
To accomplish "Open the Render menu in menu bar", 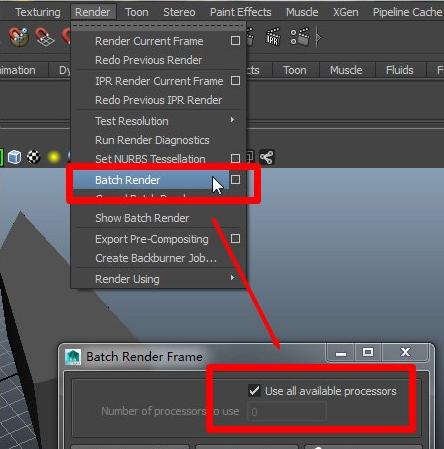I will tap(93, 12).
